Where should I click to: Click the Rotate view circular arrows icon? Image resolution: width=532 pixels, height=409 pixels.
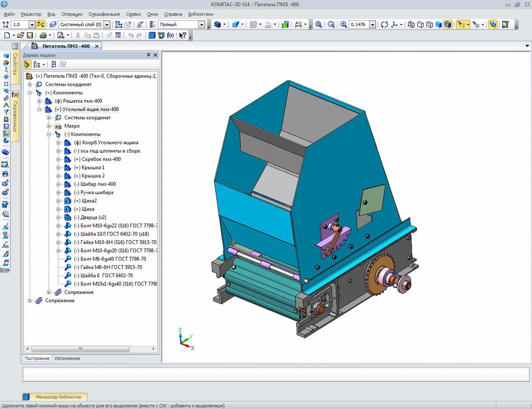(x=384, y=24)
